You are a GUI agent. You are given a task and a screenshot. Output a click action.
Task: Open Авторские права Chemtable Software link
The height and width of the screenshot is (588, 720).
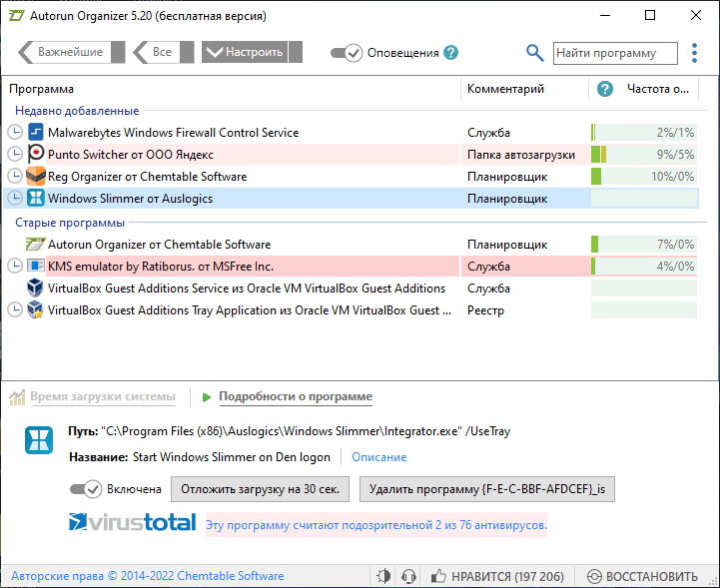click(x=148, y=576)
